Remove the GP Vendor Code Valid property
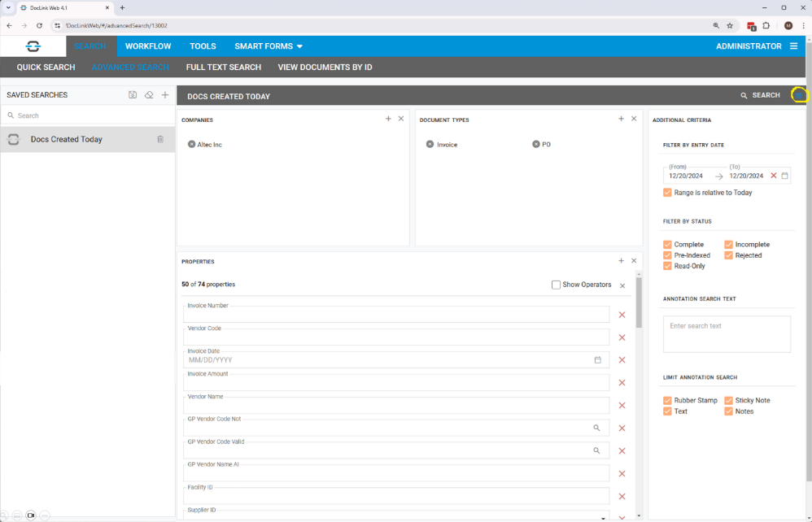The height and width of the screenshot is (522, 812). point(622,451)
